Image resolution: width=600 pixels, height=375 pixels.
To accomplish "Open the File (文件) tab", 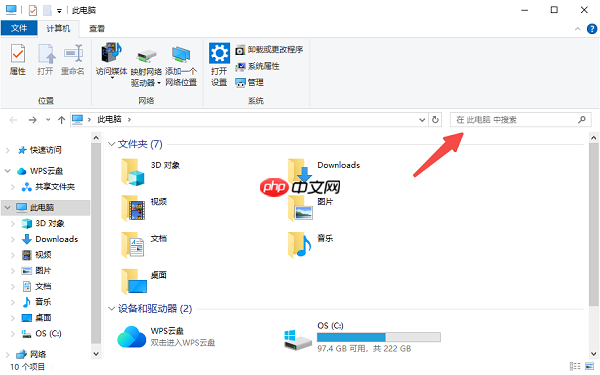I will [19, 28].
